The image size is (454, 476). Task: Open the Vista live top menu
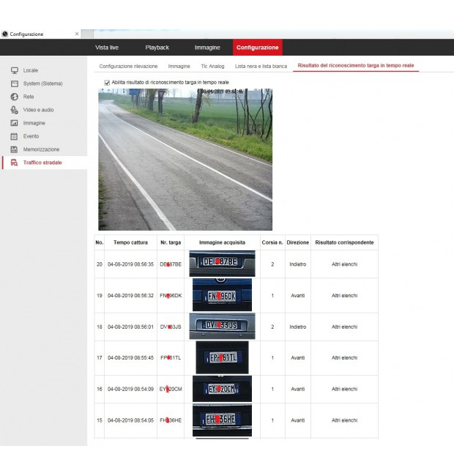coord(107,48)
